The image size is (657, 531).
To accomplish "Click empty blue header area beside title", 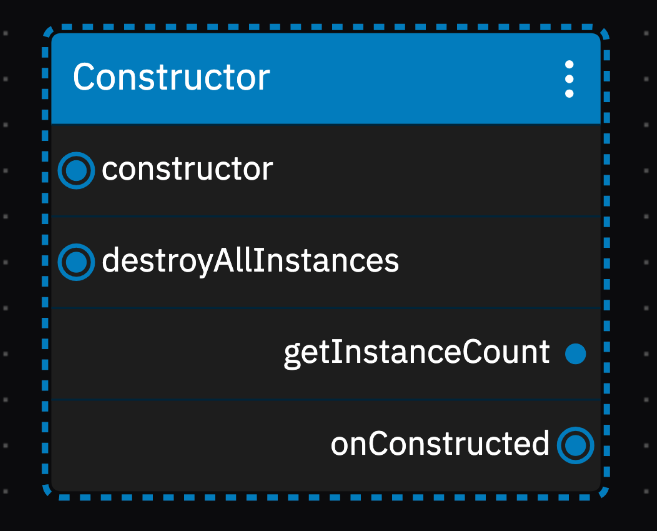I will [415, 78].
